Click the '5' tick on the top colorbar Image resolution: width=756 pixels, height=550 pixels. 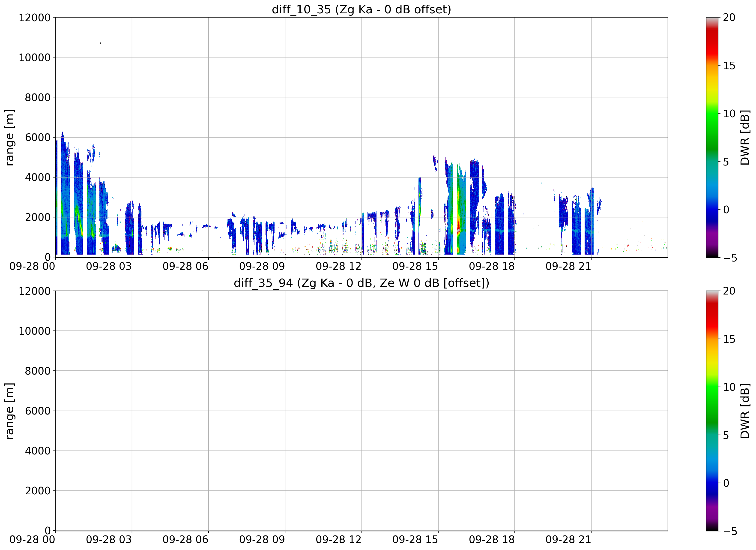[x=726, y=162]
